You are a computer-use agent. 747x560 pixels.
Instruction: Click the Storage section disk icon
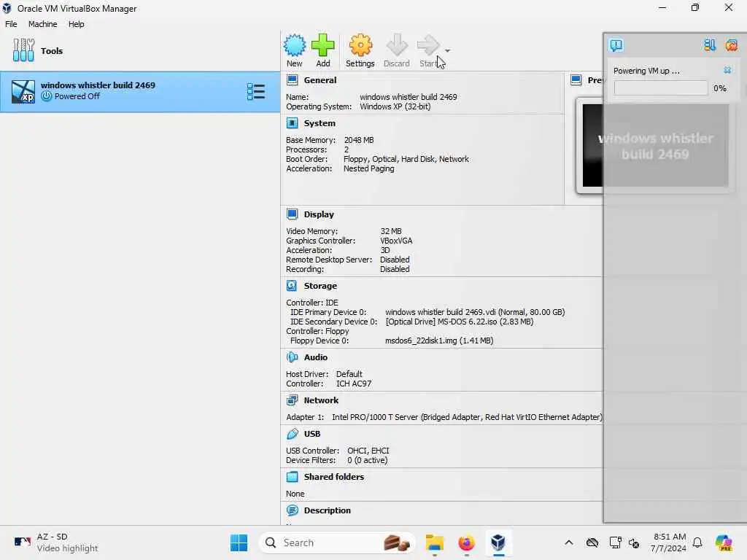pos(292,286)
